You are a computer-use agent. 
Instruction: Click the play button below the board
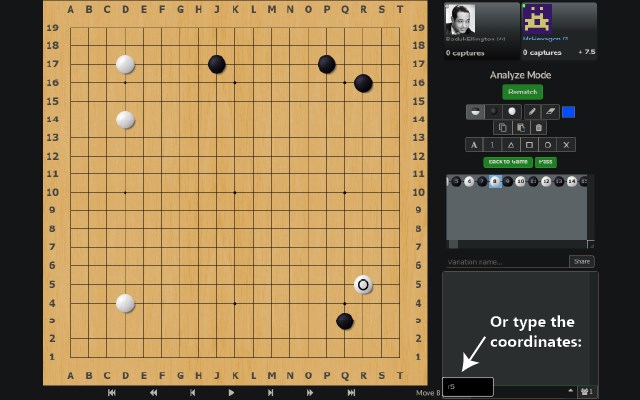coord(231,393)
